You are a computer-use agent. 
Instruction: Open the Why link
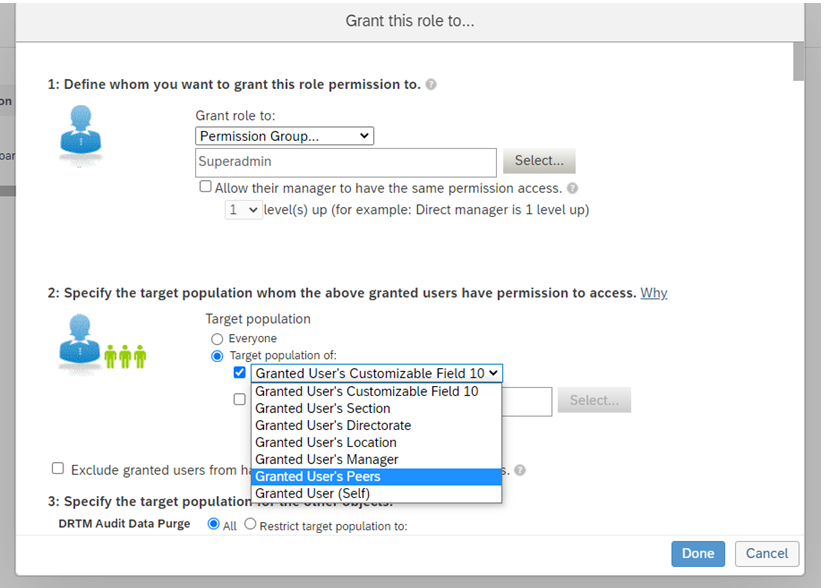pos(654,293)
